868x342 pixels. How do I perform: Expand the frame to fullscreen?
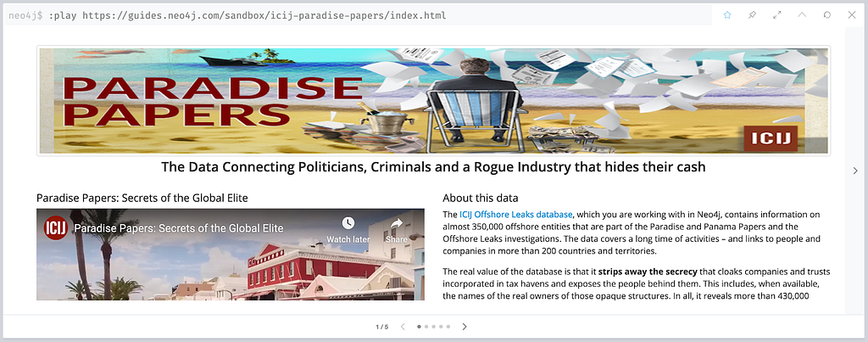click(x=777, y=15)
